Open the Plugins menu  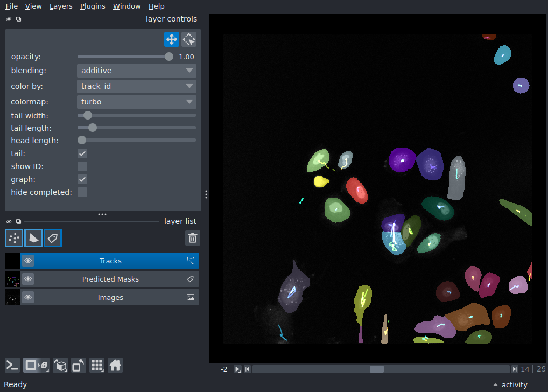93,6
